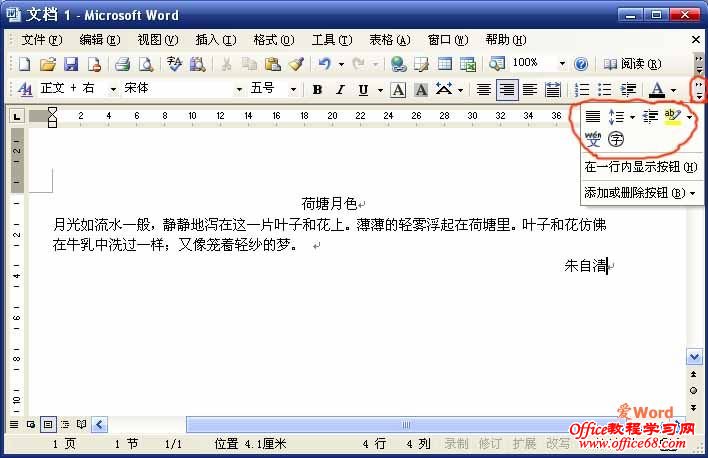
Task: Open Phonetic Guide wén icon
Action: (x=593, y=139)
